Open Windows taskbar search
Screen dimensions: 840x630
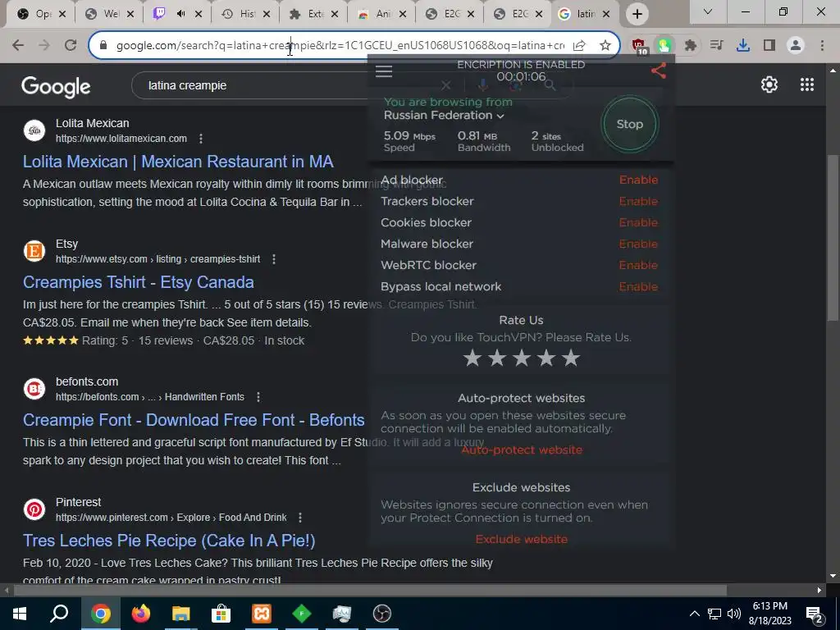[59, 614]
